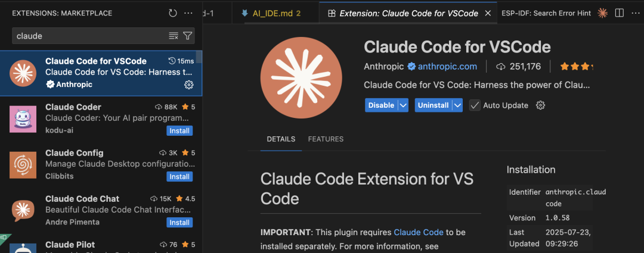Click the Claude Config extension icon
The width and height of the screenshot is (644, 253).
coord(23,165)
